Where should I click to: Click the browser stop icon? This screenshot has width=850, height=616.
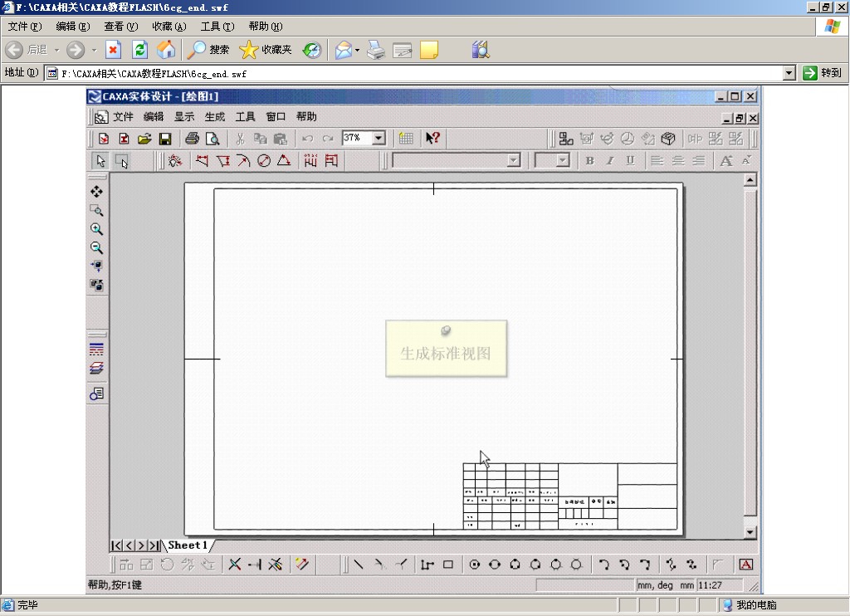click(113, 50)
